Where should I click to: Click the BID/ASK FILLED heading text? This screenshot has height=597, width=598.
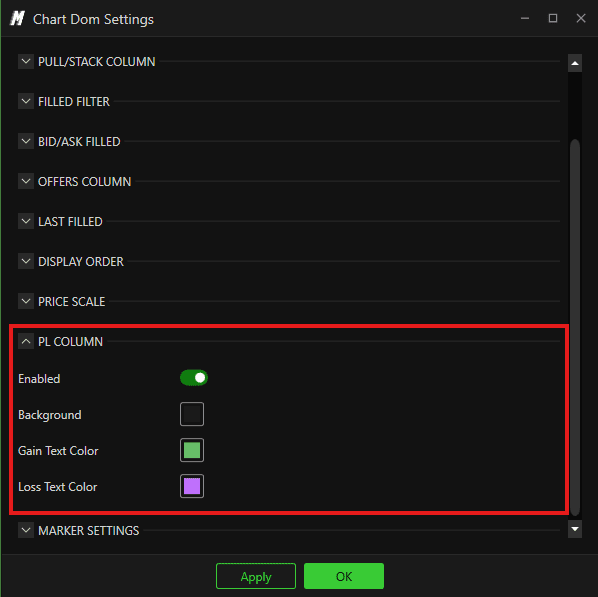79,142
